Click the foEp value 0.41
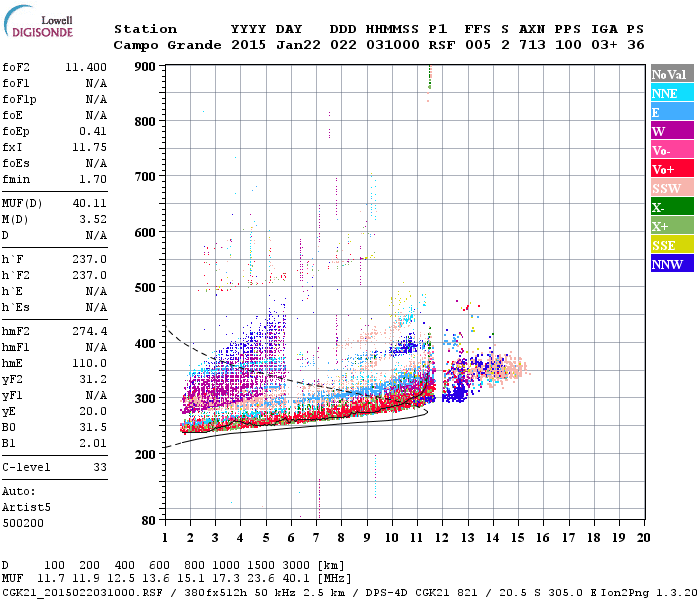 (93, 131)
